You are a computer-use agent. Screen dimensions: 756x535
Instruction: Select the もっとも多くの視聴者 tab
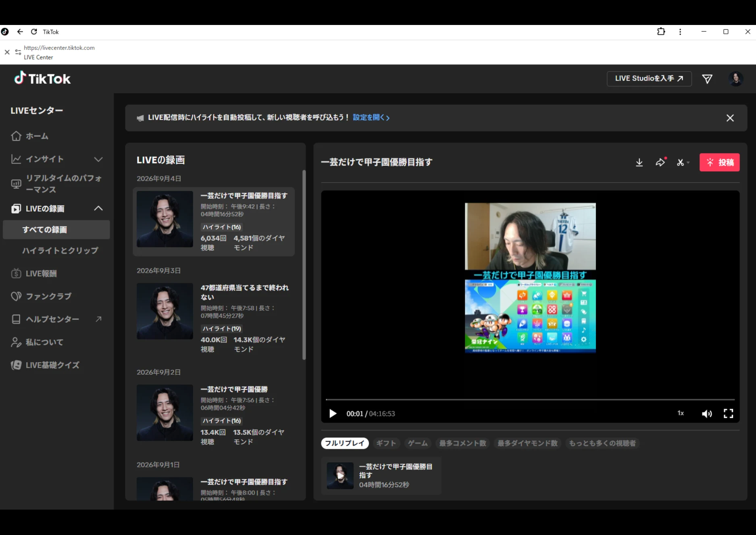(x=602, y=443)
